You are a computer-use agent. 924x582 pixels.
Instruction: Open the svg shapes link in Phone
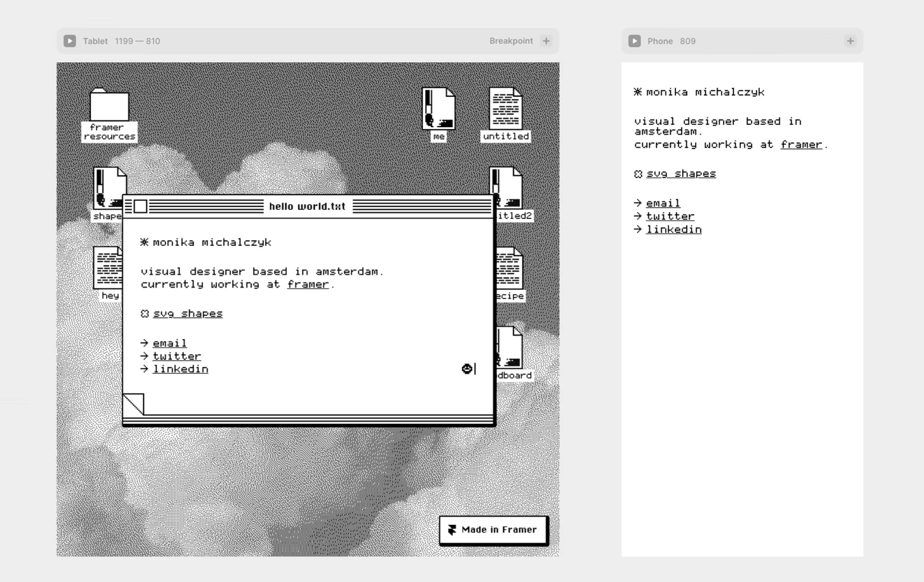[x=681, y=174]
